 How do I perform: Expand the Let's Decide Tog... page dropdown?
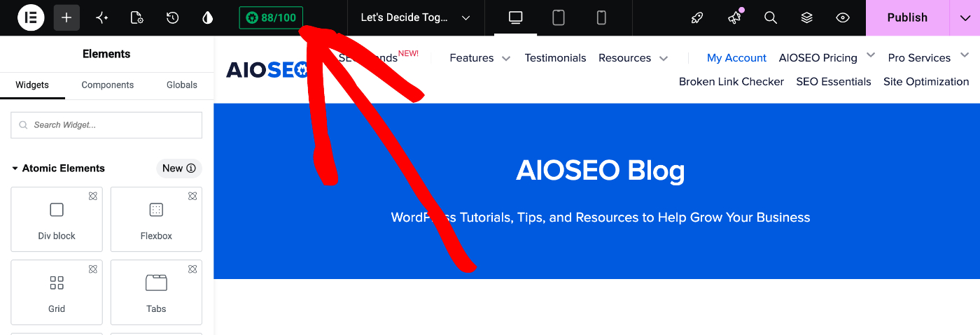click(416, 17)
